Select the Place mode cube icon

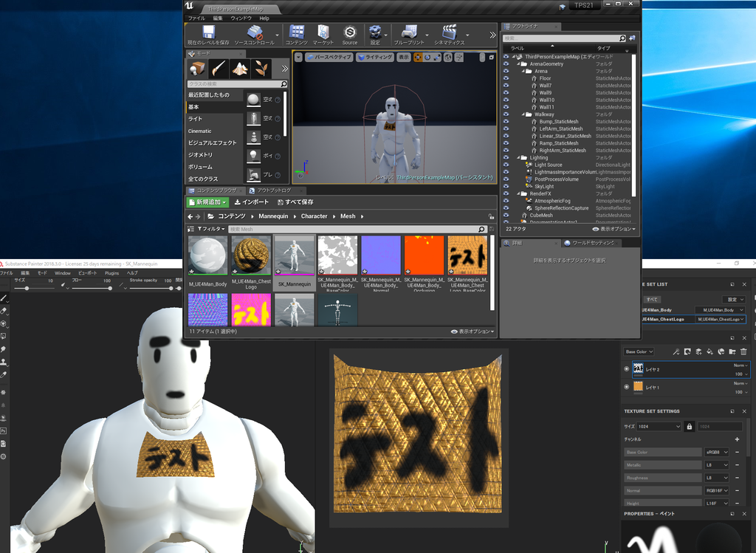click(197, 69)
